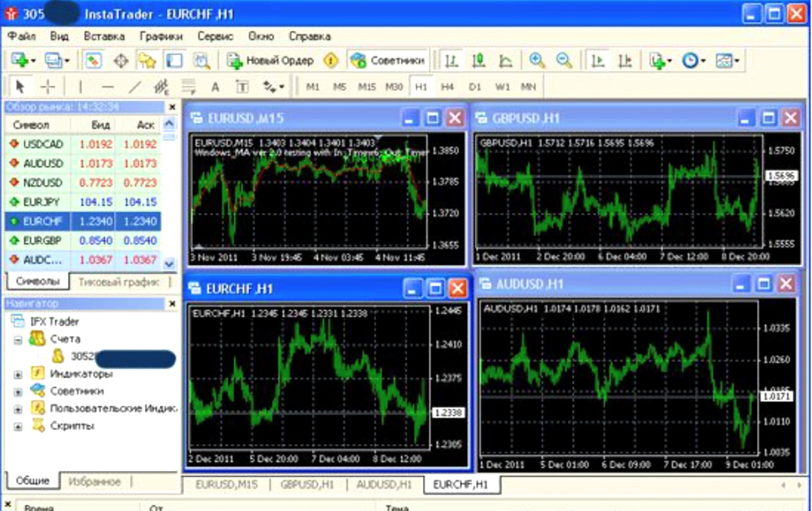This screenshot has width=812, height=511.
Task: Select the text label 'A' tool
Action: (x=215, y=87)
